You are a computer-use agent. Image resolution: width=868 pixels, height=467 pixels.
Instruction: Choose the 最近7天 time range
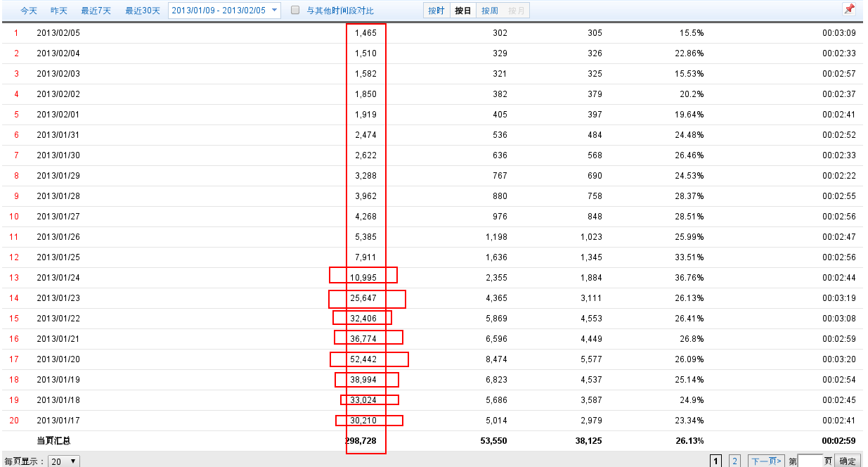(x=95, y=11)
